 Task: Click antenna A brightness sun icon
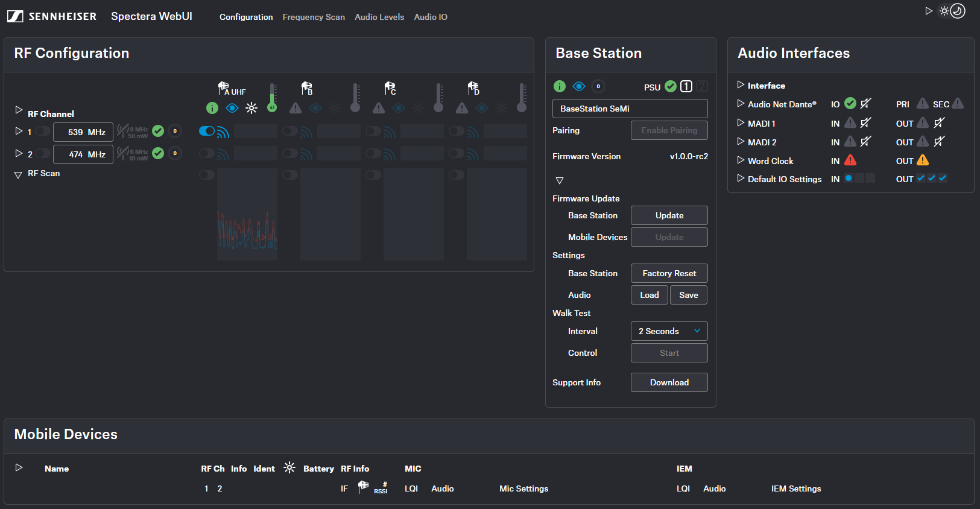click(x=251, y=108)
